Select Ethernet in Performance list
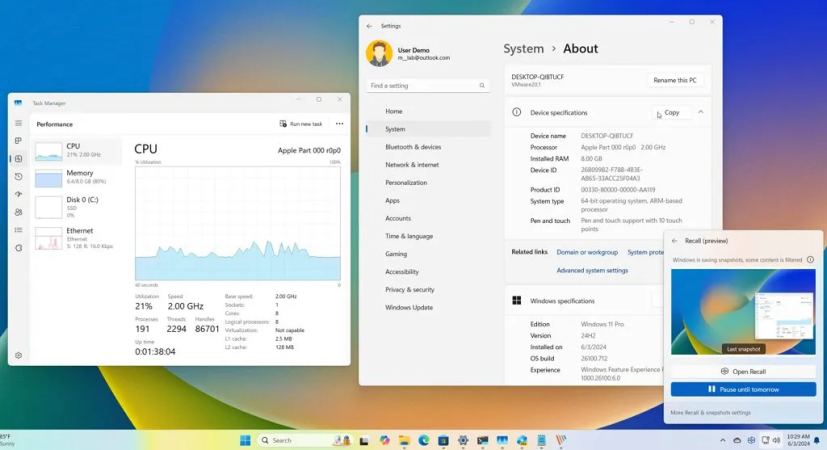 (77, 238)
